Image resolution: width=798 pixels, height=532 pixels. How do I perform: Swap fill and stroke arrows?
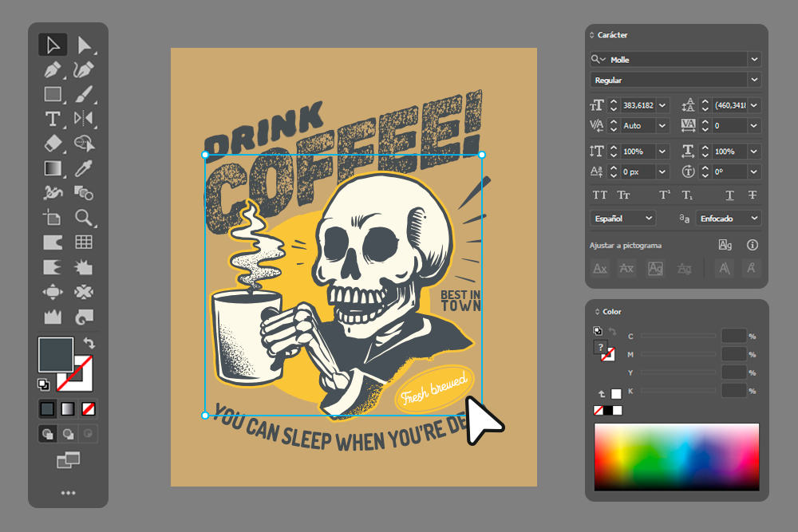point(89,343)
